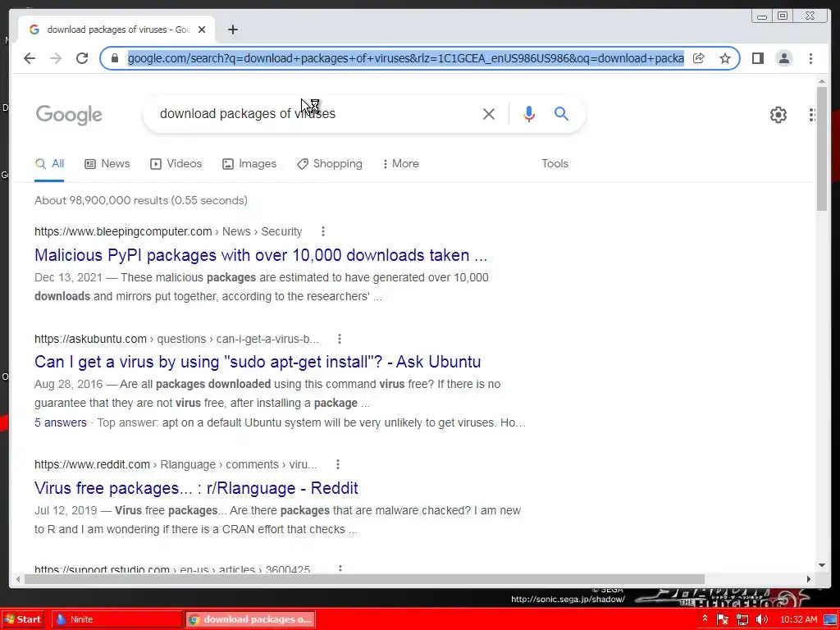
Task: Open the support.rstudio.com result options menu
Action: click(x=340, y=568)
